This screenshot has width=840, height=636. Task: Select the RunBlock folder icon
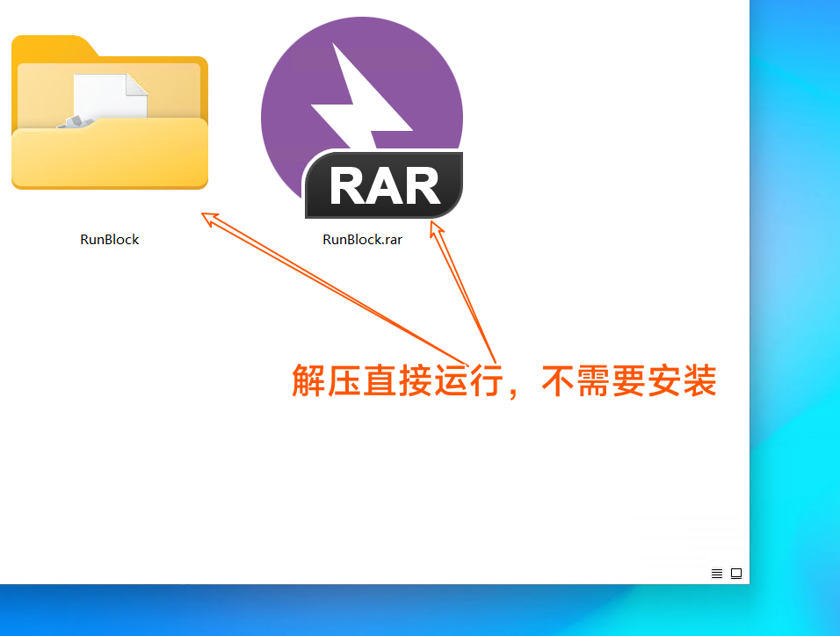coord(110,112)
